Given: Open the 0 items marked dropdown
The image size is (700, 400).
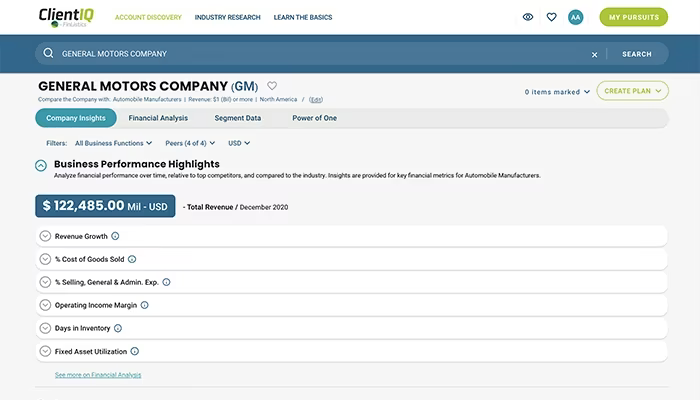Looking at the screenshot, I should coord(557,92).
